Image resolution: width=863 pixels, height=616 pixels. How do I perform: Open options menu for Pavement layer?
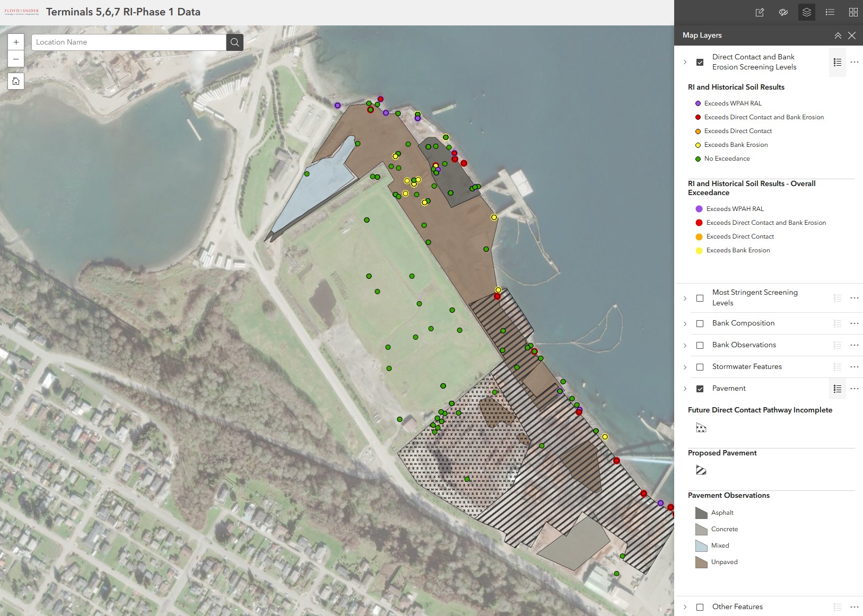click(x=855, y=389)
